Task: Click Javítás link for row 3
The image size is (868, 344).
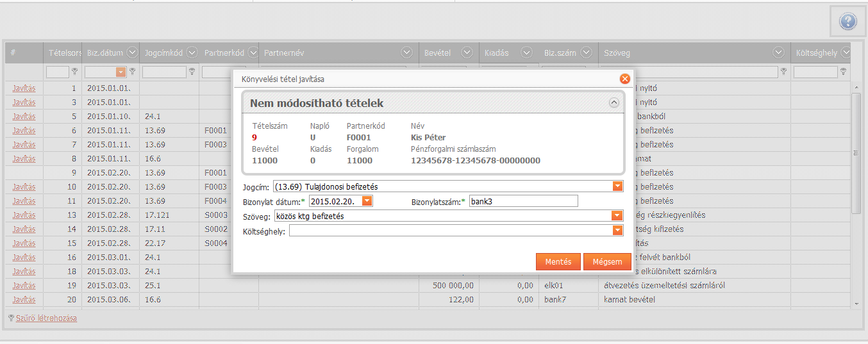Action: coord(24,102)
